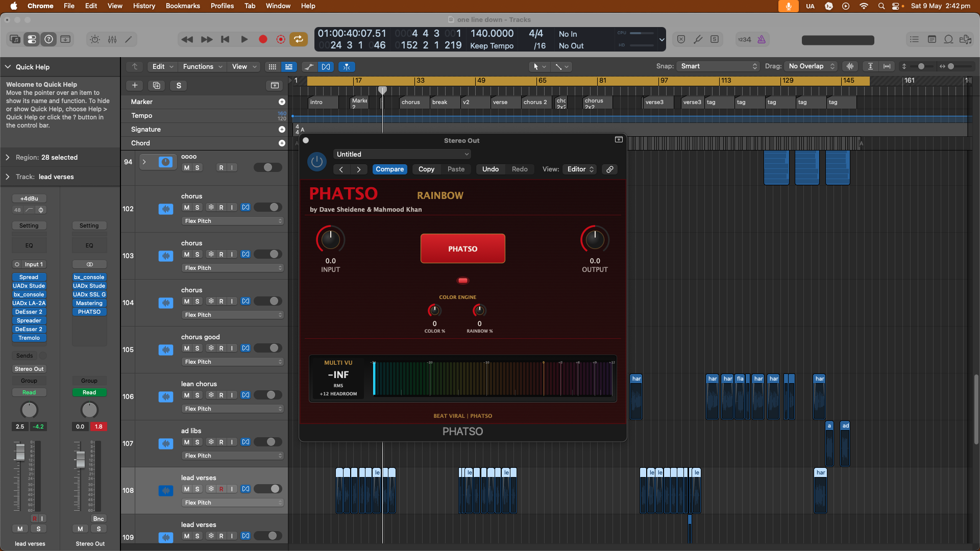Add a new track with plus button
Image resolution: width=980 pixels, height=551 pixels.
pyautogui.click(x=135, y=85)
